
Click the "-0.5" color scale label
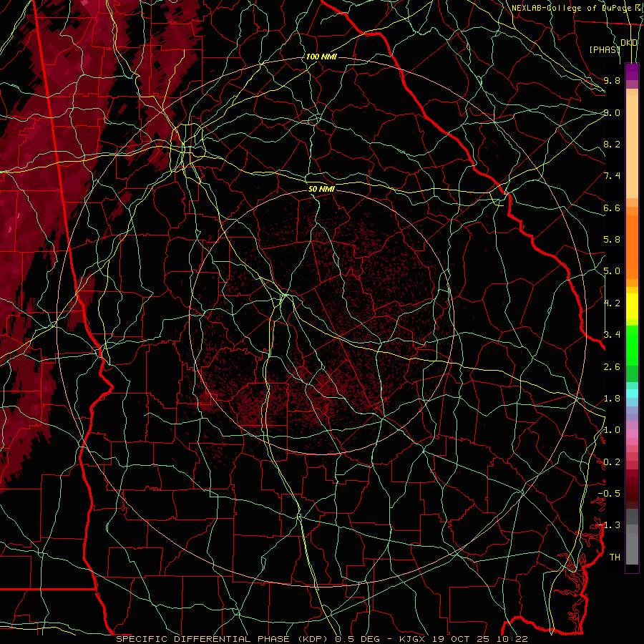coord(609,494)
